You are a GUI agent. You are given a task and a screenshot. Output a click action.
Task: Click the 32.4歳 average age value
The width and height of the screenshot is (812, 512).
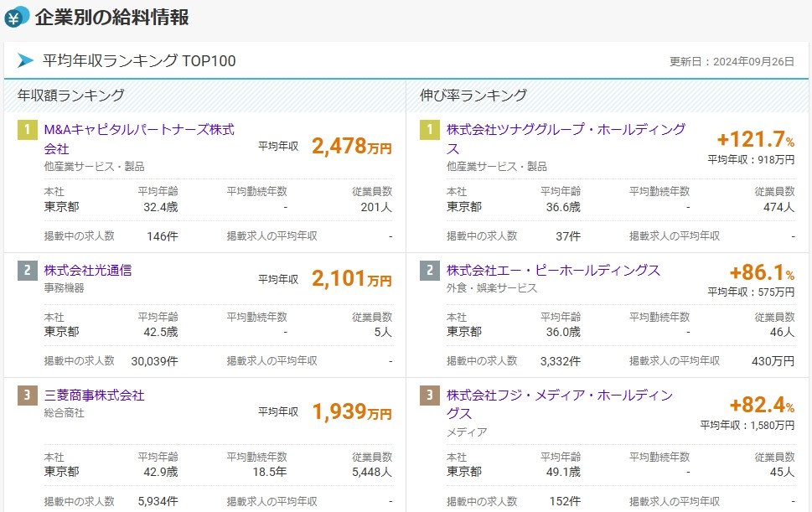(161, 207)
